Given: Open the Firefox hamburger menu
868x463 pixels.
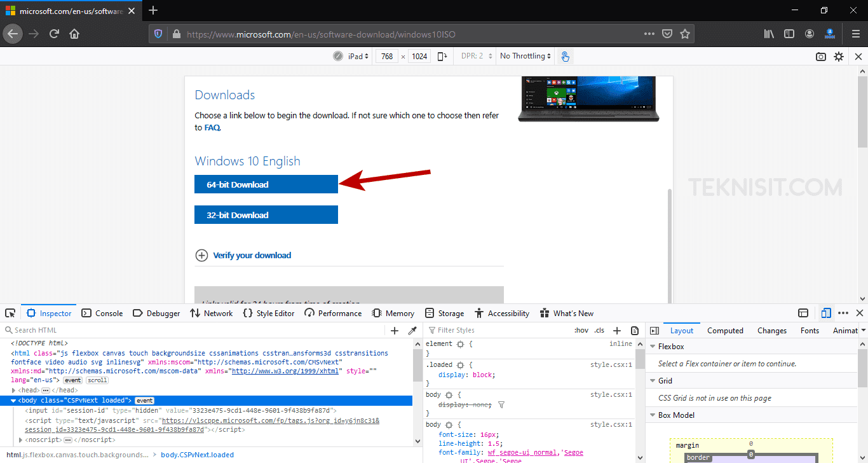Looking at the screenshot, I should 856,34.
